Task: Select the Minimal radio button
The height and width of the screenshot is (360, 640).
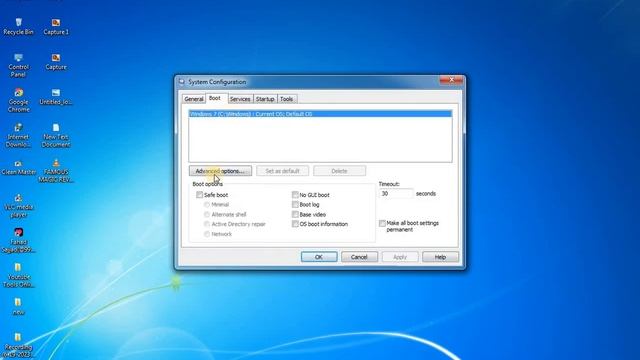Action: 207,204
